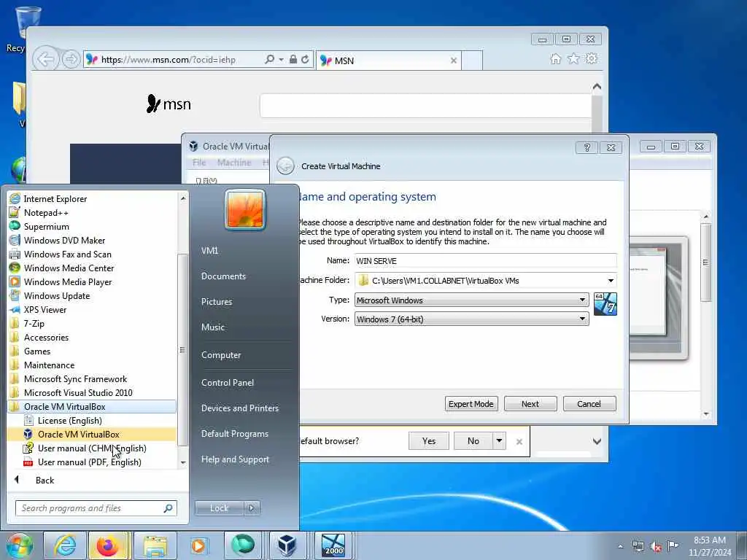Open Windows Fax and Scan
Screen dimensions: 747x560
(68, 254)
